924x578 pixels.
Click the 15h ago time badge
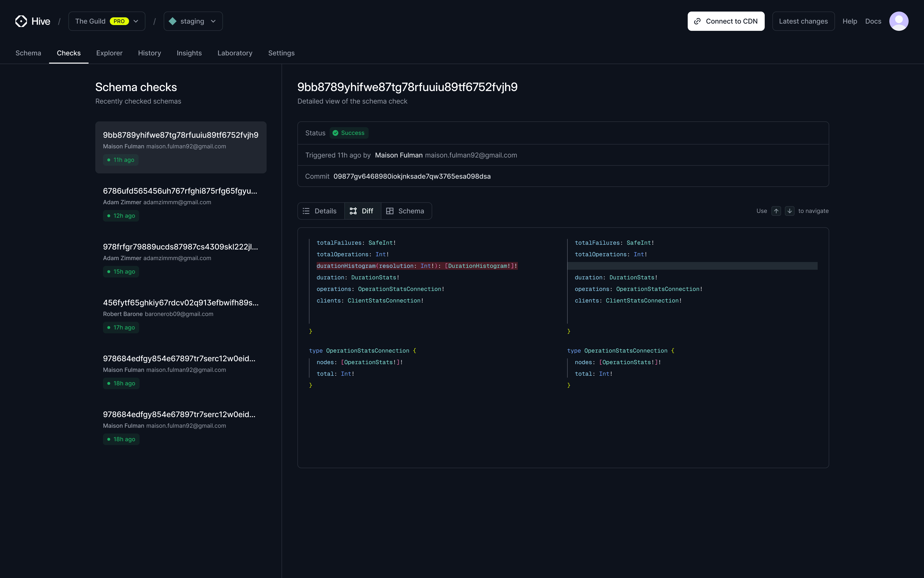[121, 271]
